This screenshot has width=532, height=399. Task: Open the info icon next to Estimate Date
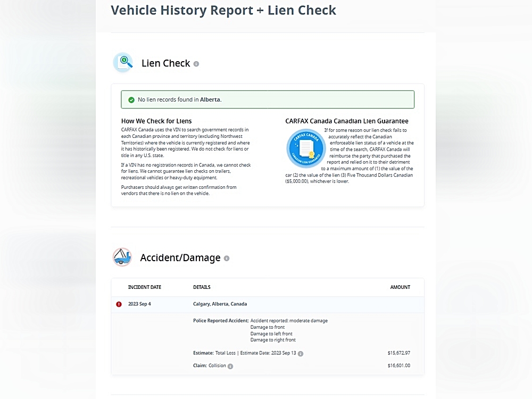tap(301, 354)
